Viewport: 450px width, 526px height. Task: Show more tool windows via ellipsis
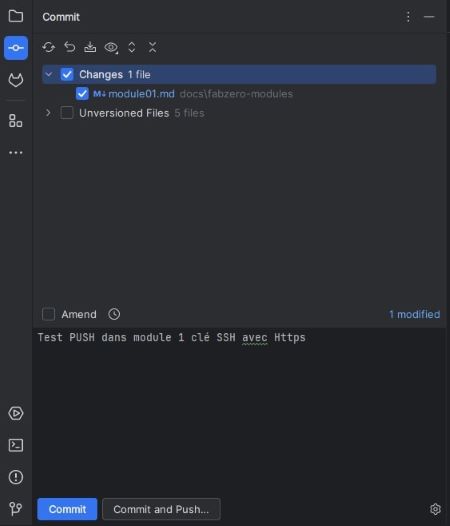[16, 153]
